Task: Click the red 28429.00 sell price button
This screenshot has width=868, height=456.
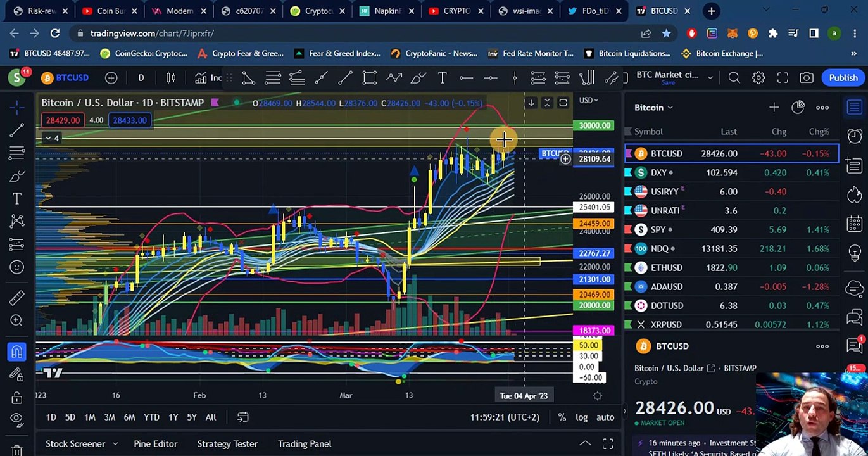Action: coord(63,120)
